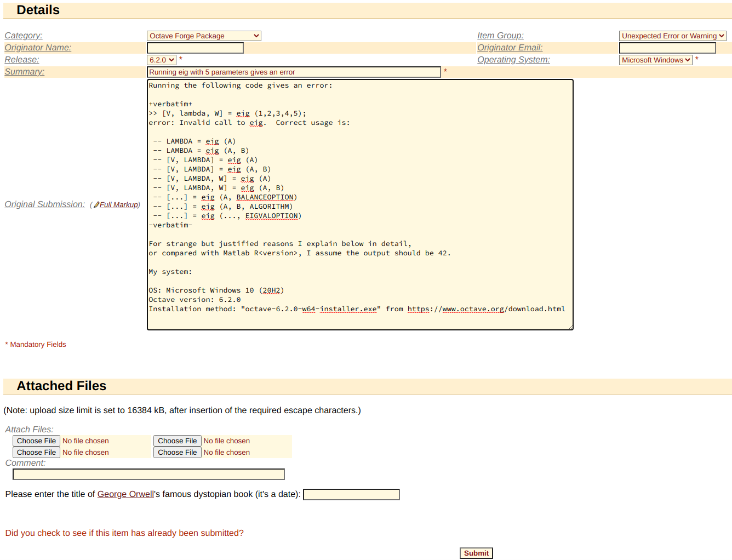Image resolution: width=732 pixels, height=560 pixels.
Task: Open the Release dropdown showing 6.2.0
Action: click(x=162, y=60)
